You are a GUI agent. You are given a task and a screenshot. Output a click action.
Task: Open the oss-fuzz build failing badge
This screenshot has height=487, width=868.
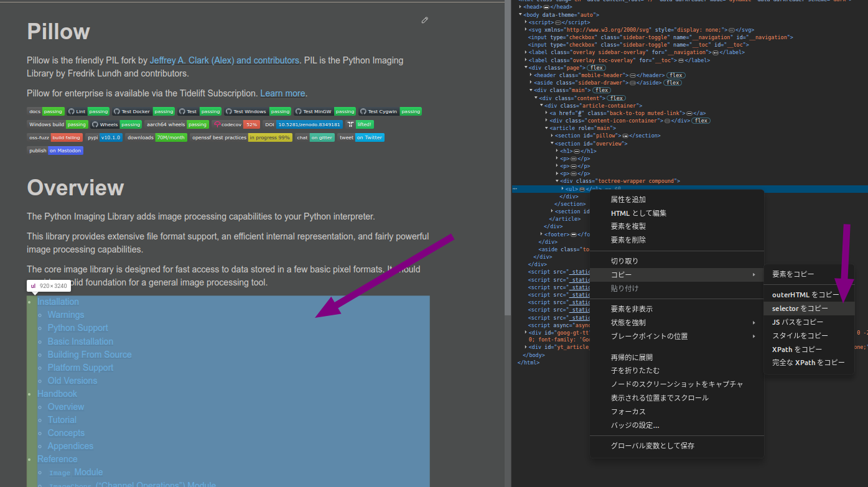coord(55,137)
